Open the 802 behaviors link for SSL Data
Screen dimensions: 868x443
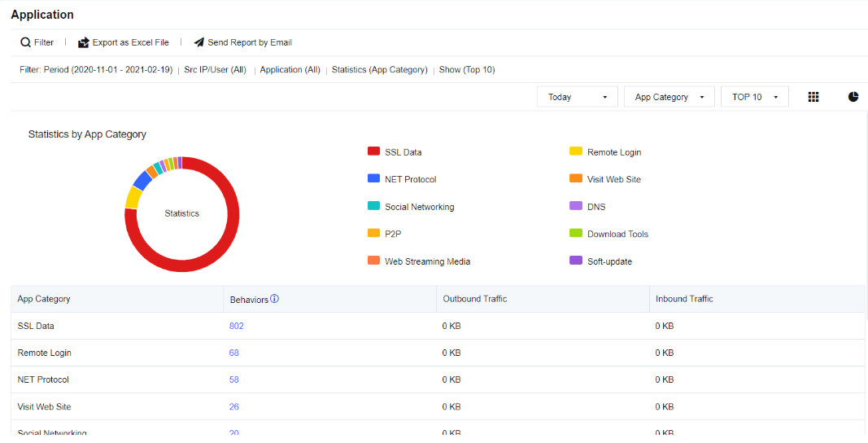coord(236,326)
